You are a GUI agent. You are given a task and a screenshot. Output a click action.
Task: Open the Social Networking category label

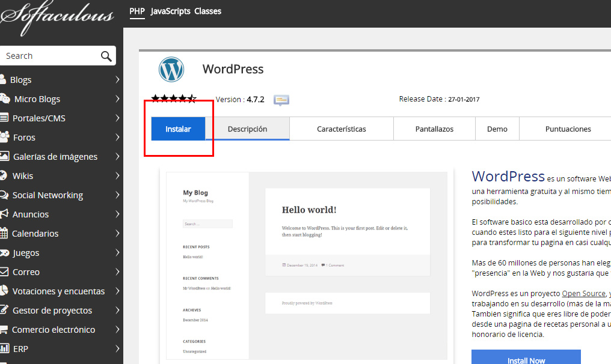point(48,195)
